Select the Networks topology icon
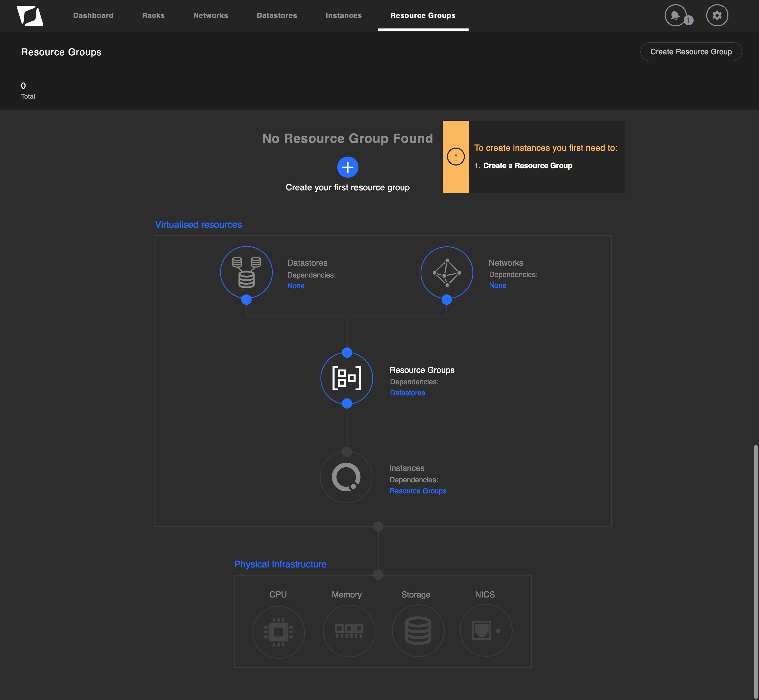Image resolution: width=759 pixels, height=700 pixels. [446, 272]
